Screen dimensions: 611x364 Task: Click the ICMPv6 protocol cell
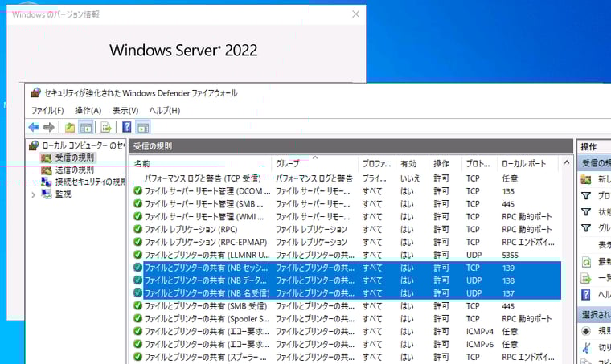tap(480, 344)
